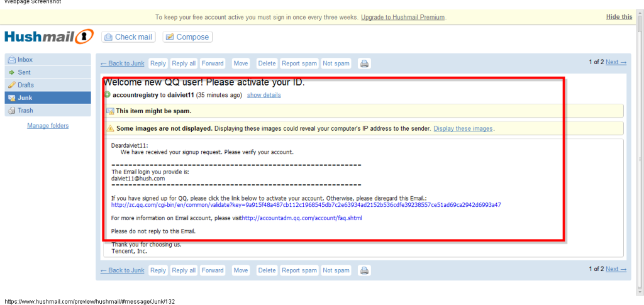This screenshot has width=644, height=305.
Task: Open the Inbox folder
Action: 48,60
